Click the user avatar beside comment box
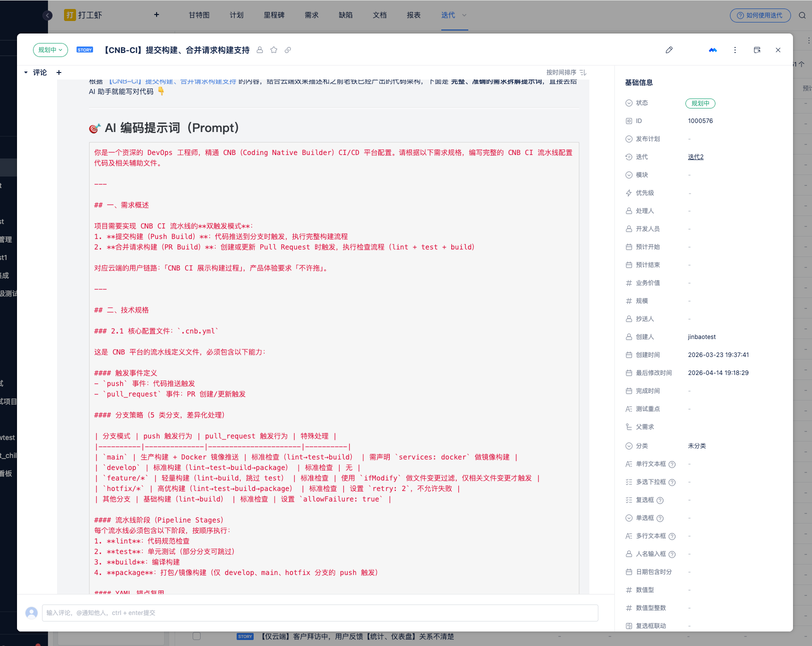The width and height of the screenshot is (812, 646). (x=32, y=613)
